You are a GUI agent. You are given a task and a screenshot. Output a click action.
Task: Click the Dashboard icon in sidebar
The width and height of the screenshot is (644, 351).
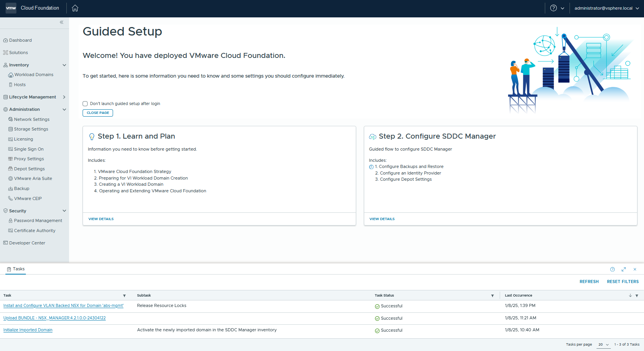tap(5, 41)
